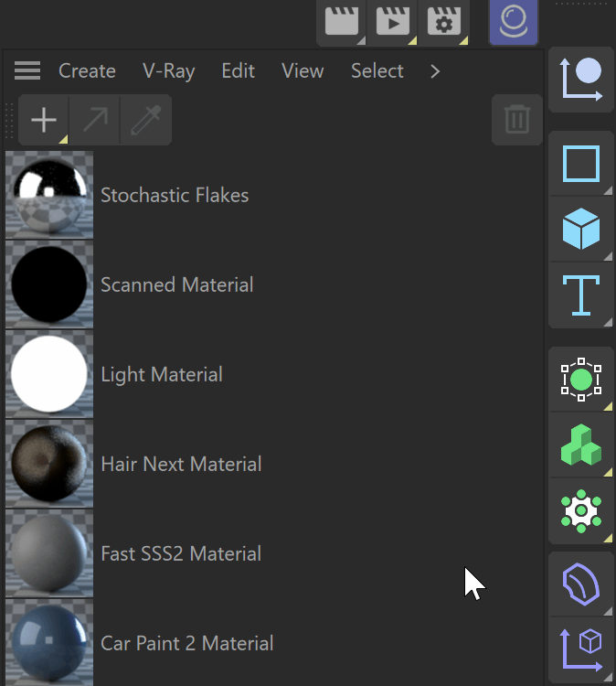Click the plus new material button
This screenshot has width=616, height=686.
(44, 120)
